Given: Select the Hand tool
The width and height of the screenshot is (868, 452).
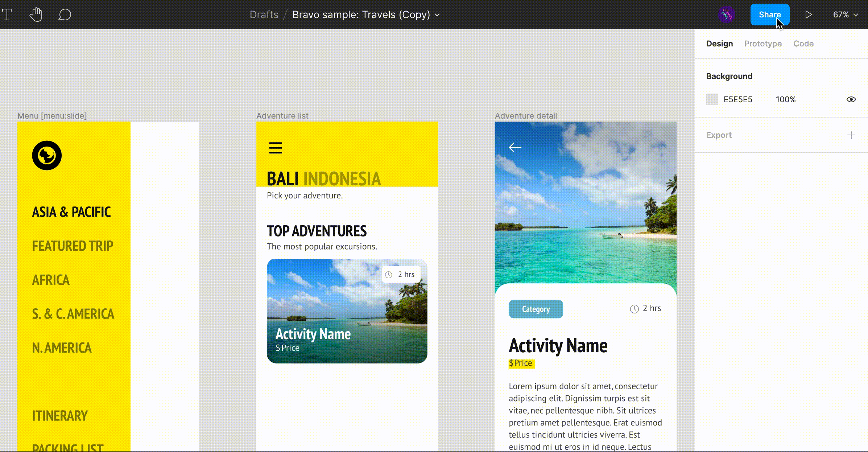Looking at the screenshot, I should point(36,15).
